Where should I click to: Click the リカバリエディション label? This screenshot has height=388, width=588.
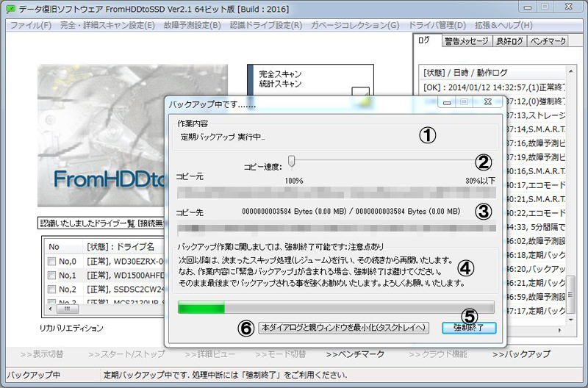coord(71,328)
